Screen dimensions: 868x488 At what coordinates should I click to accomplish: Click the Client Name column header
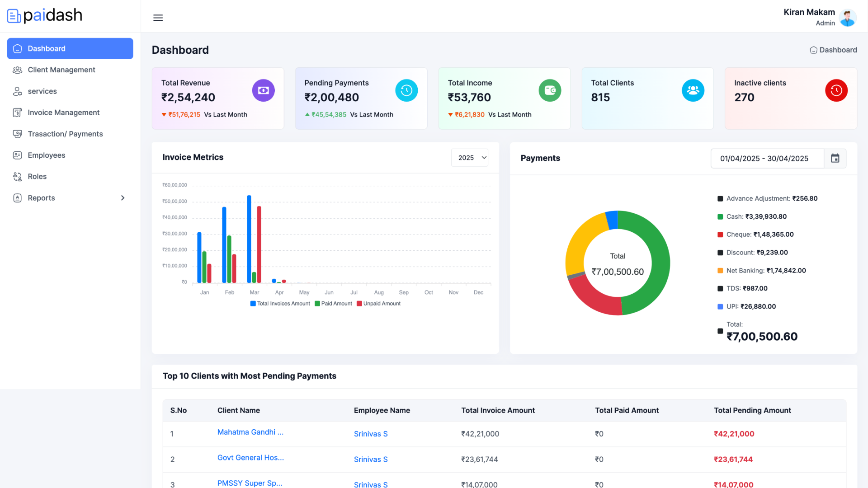tap(239, 411)
